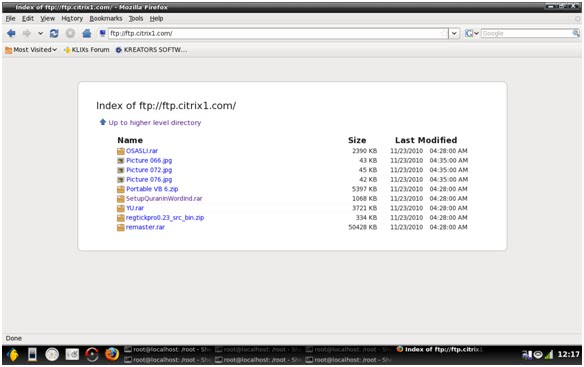Click the site identity icon beside the URL

[x=102, y=34]
